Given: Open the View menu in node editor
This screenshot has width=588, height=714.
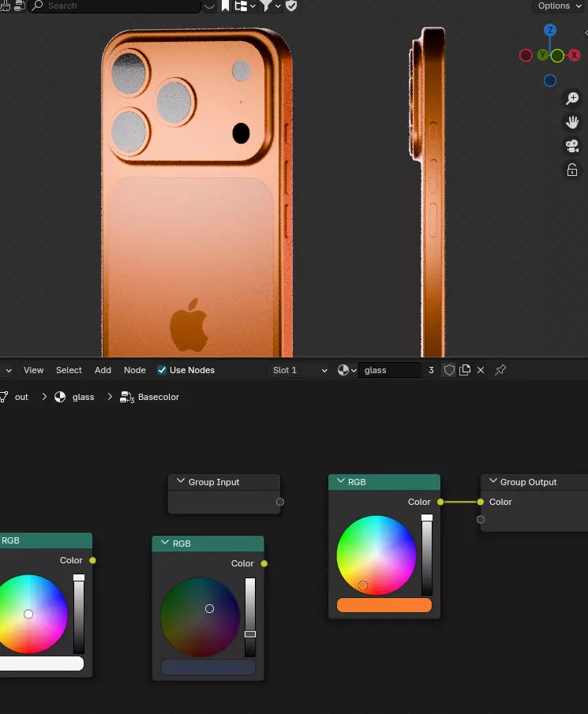Looking at the screenshot, I should [34, 370].
